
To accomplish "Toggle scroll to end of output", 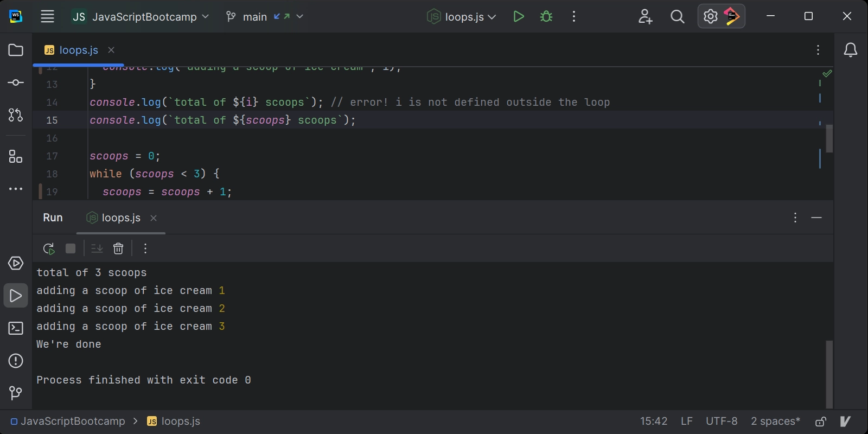I will click(x=97, y=248).
